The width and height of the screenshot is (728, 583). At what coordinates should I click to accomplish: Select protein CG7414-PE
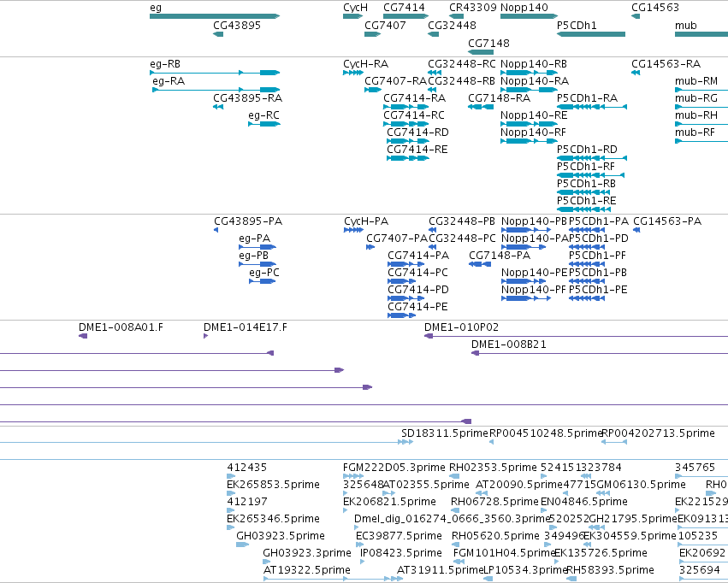coord(401,315)
